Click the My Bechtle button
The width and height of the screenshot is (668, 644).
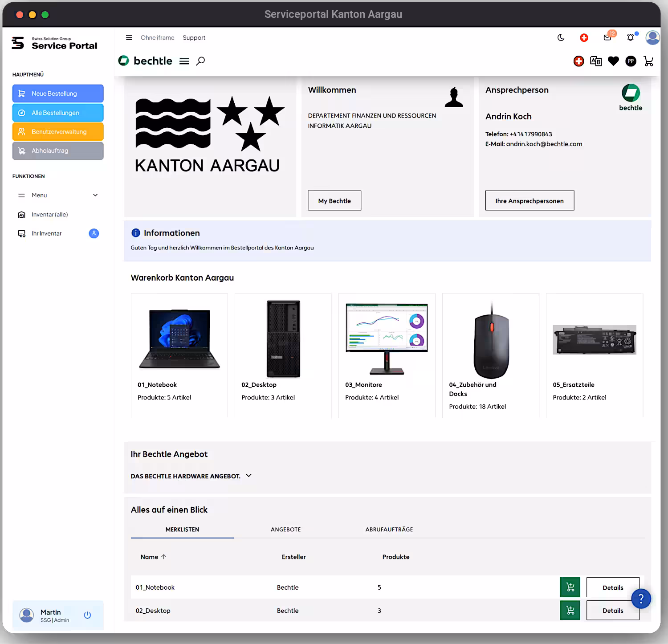point(334,200)
